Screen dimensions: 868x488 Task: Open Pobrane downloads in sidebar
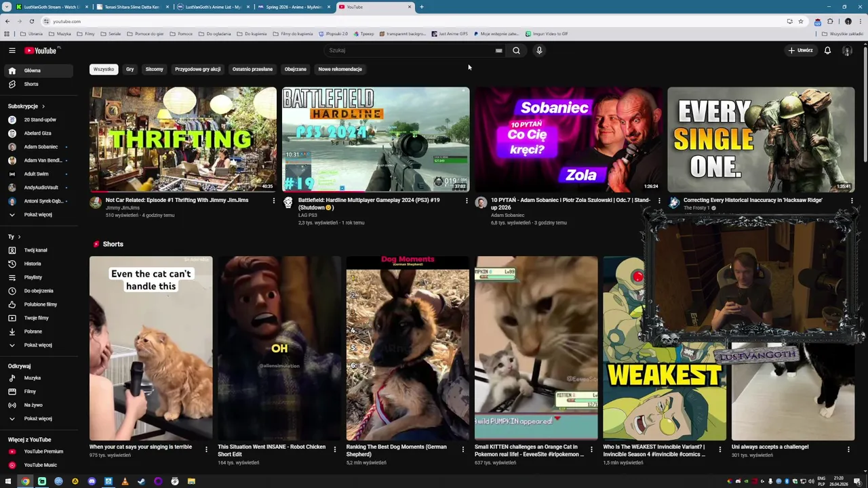coord(39,331)
